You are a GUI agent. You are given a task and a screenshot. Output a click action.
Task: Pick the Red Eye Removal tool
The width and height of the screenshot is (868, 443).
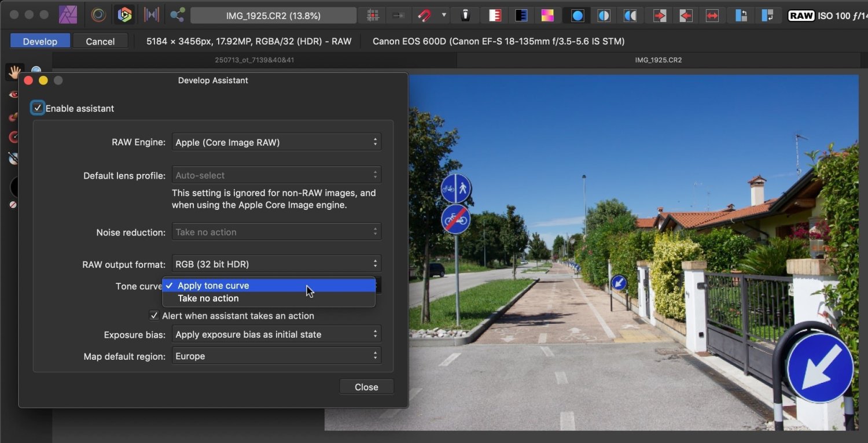[13, 94]
